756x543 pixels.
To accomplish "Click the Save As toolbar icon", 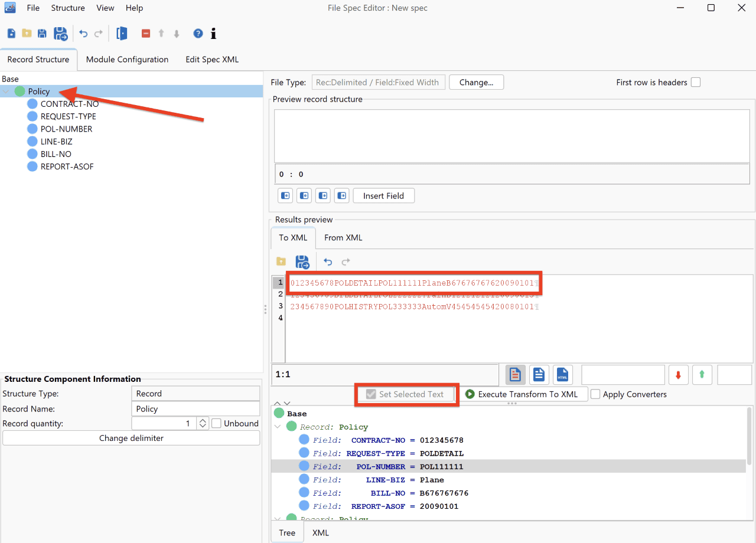I will pyautogui.click(x=60, y=34).
